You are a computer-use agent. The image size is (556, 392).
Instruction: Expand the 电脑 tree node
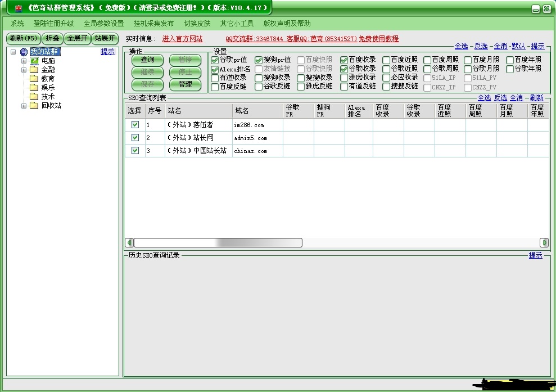(x=24, y=61)
